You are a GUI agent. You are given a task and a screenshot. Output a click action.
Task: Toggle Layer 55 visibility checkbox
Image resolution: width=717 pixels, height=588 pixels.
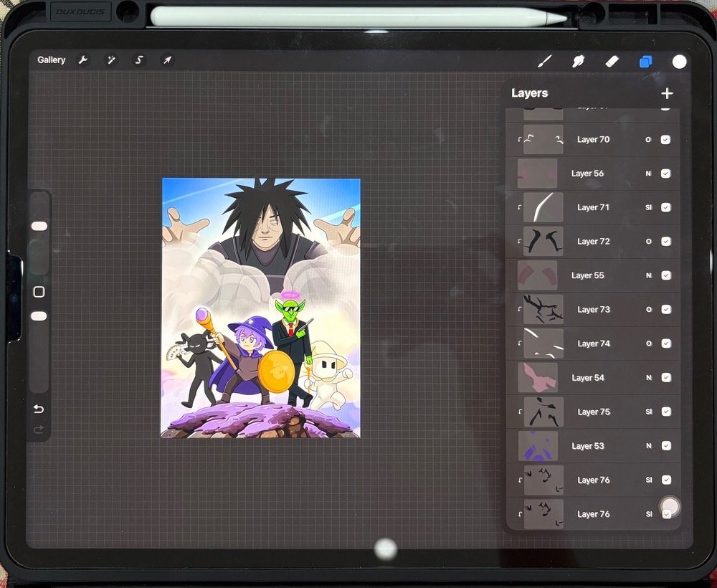666,275
